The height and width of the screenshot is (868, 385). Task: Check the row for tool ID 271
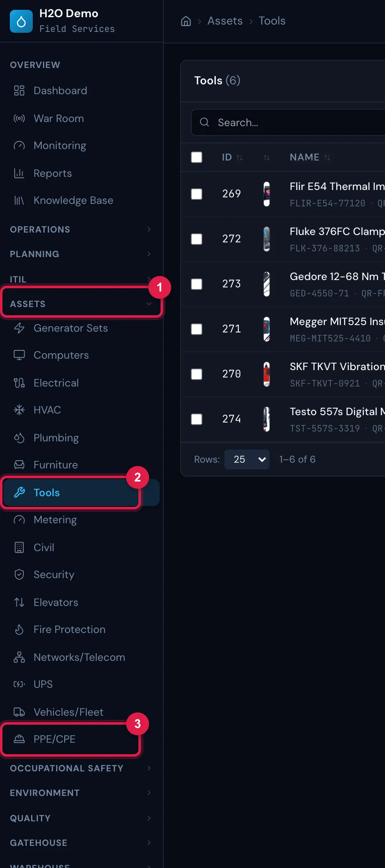197,329
